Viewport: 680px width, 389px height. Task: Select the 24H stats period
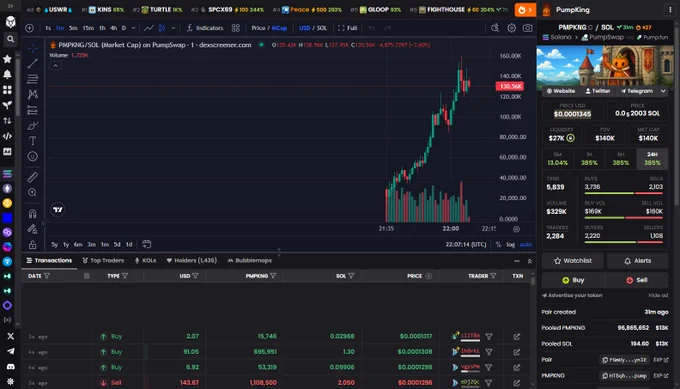tap(652, 159)
